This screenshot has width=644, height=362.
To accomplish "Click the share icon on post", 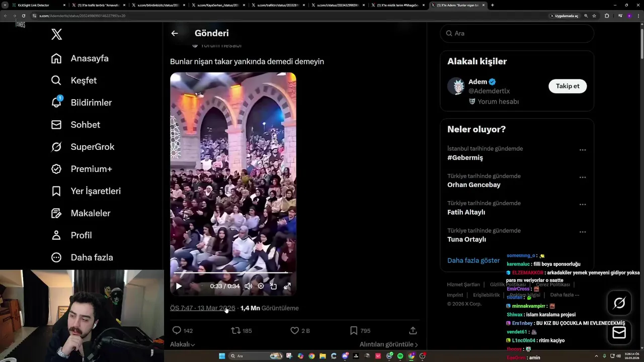I will click(x=413, y=330).
